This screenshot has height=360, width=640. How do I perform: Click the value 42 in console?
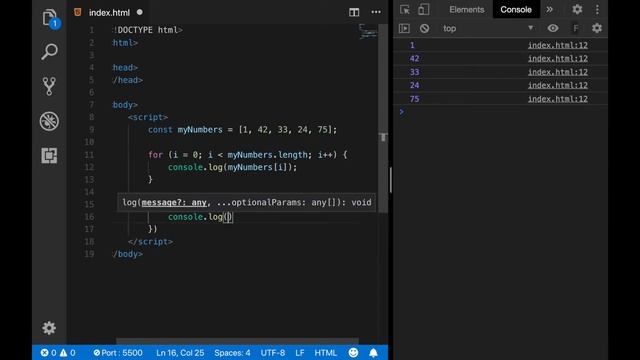point(414,58)
